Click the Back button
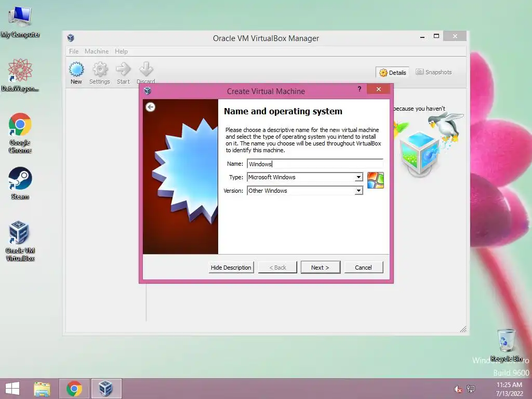532x399 pixels. click(277, 268)
